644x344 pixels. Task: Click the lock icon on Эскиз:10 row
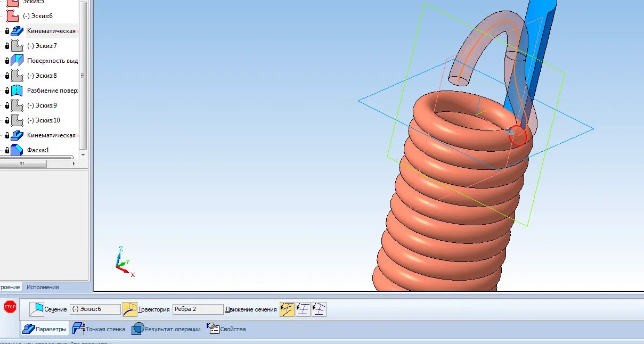(7, 120)
